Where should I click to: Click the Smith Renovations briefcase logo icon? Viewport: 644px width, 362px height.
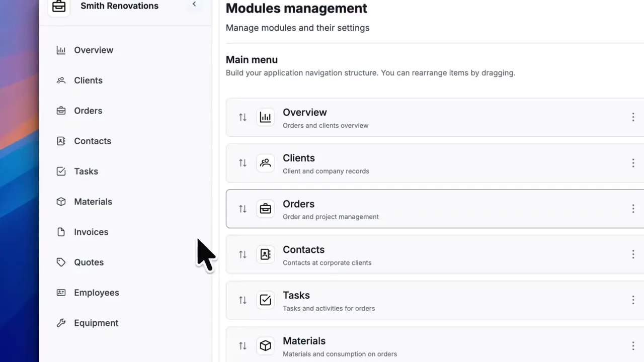(59, 7)
